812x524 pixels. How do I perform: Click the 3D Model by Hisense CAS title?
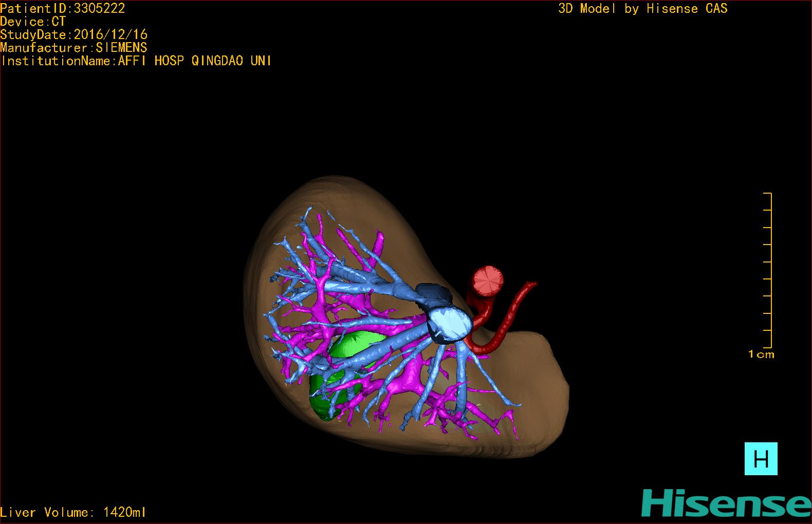coord(643,9)
